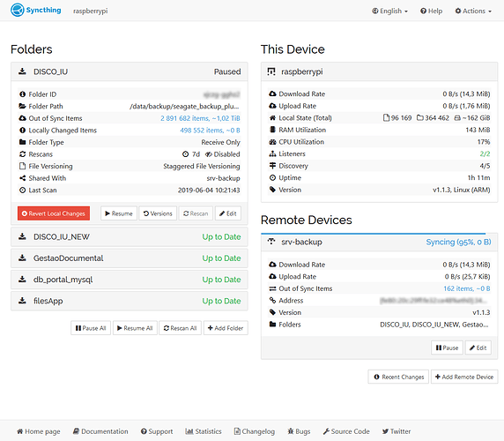Click srv-backup Folders folder icon
This screenshot has height=441, width=504.
point(272,324)
